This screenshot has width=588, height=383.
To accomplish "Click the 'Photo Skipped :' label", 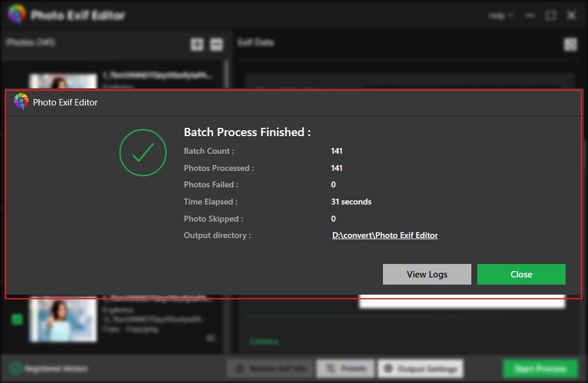I will tap(213, 219).
